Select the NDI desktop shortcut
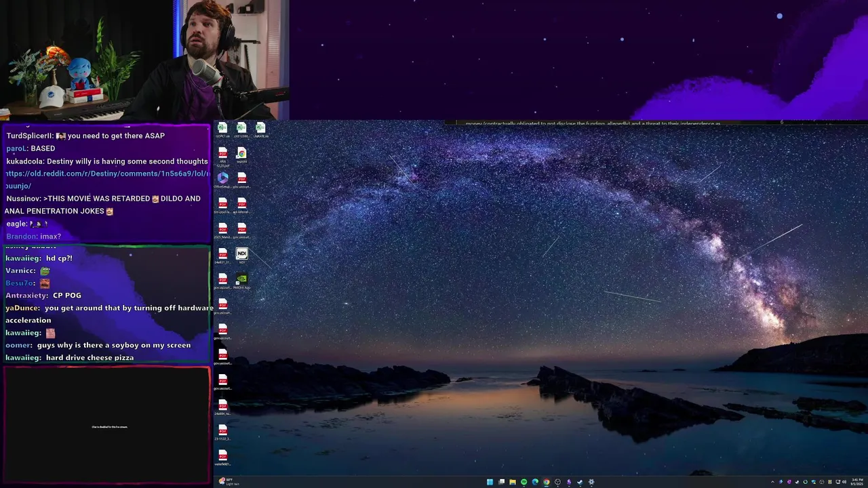This screenshot has width=868, height=488. point(241,256)
